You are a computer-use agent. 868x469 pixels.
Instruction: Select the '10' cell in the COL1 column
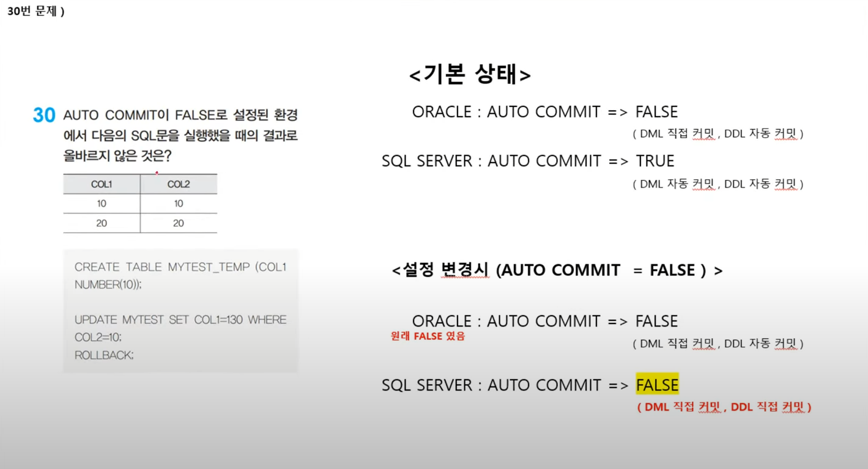[x=102, y=204]
